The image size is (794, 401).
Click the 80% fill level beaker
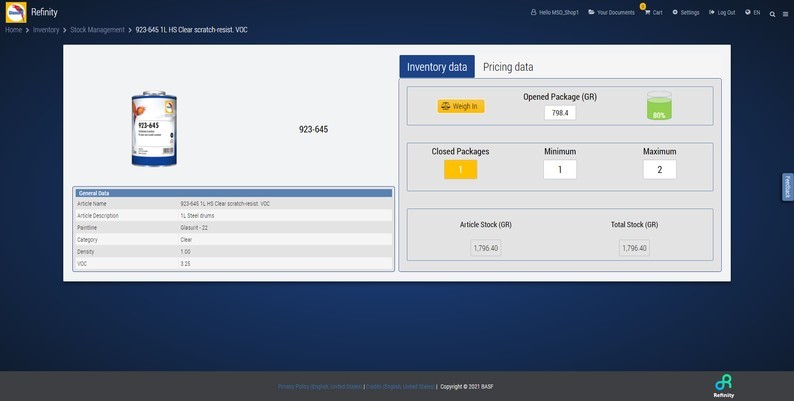point(659,106)
